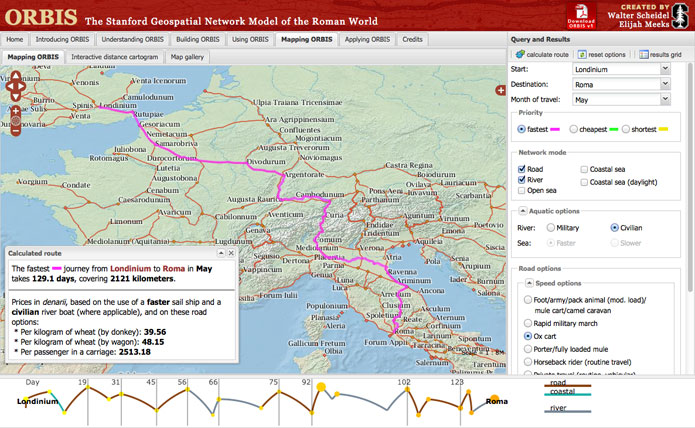Click the Stanford tree logo icon
695x428 pixels.
(680, 16)
